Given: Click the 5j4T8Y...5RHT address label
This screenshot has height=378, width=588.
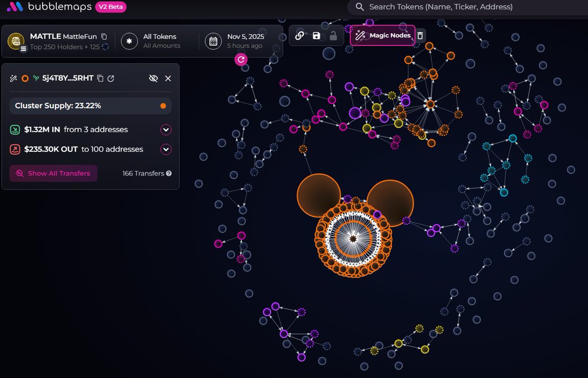Looking at the screenshot, I should click(x=68, y=78).
